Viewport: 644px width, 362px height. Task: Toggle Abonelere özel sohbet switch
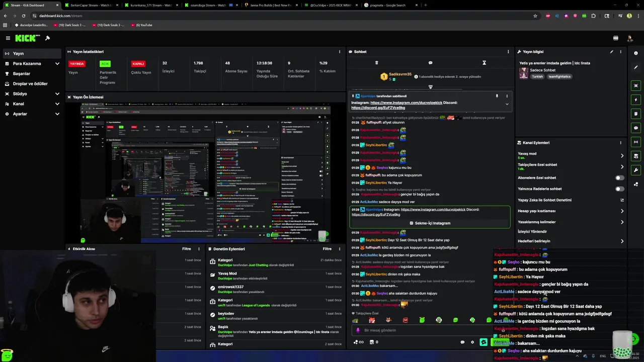(x=620, y=178)
